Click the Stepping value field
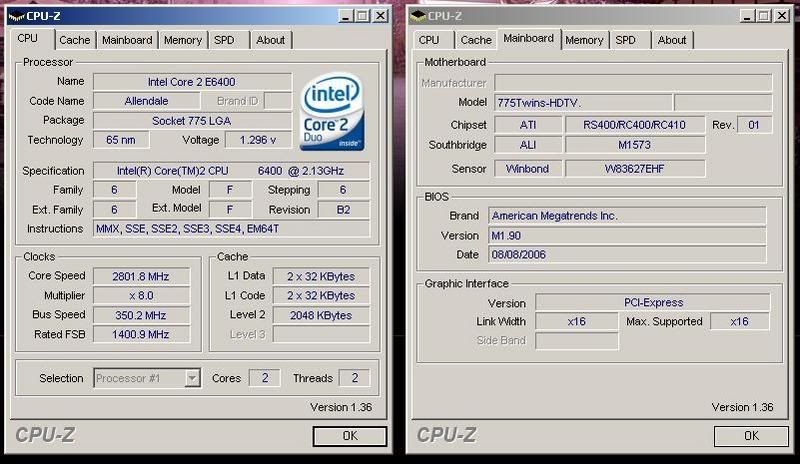The image size is (800, 464). (343, 190)
